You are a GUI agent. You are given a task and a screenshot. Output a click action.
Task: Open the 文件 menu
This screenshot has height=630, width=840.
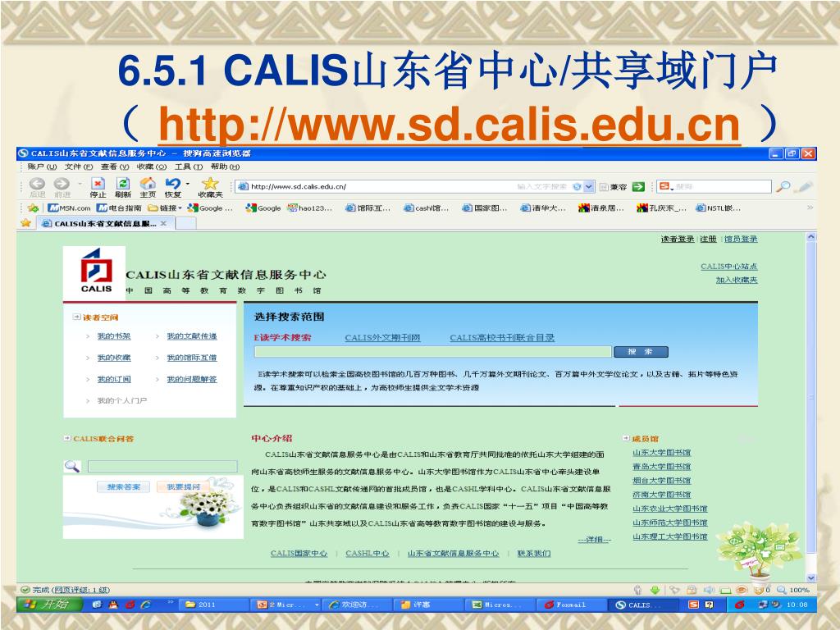(x=78, y=167)
